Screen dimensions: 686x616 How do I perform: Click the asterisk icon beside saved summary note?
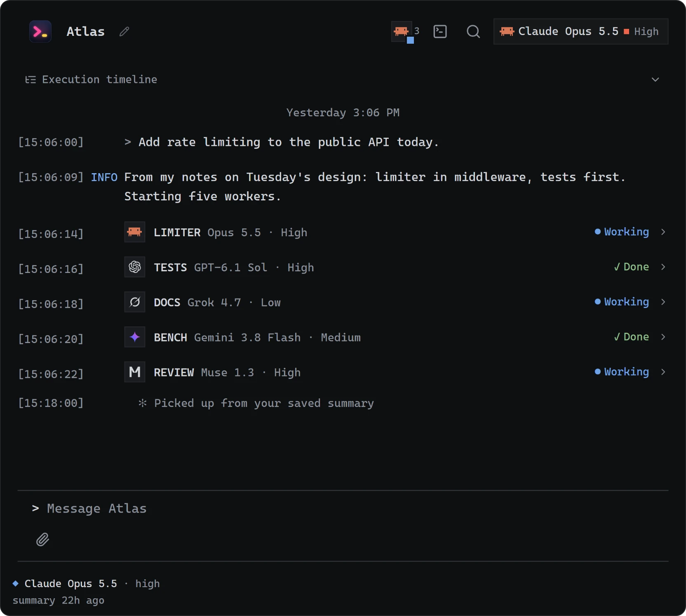coord(143,403)
